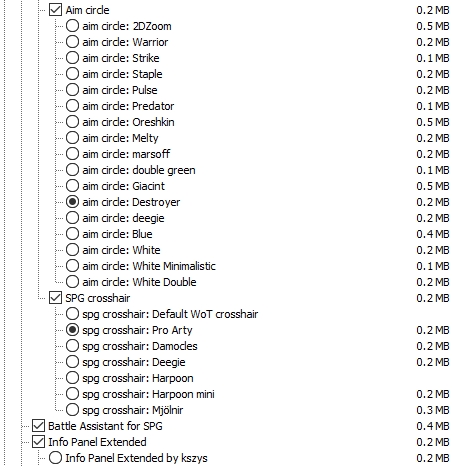
Task: Select spg crosshair: Deegie radio button
Action: pyautogui.click(x=72, y=362)
